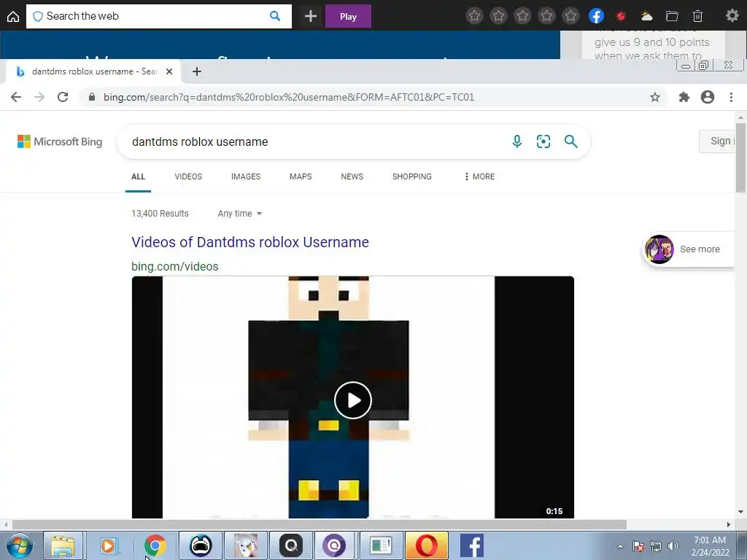Switch to the MAPS tab
This screenshot has height=560, width=747.
point(301,176)
